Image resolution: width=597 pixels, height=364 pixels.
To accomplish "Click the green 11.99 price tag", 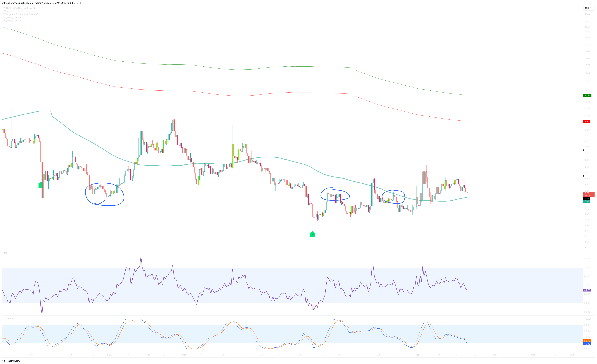I will click(587, 95).
